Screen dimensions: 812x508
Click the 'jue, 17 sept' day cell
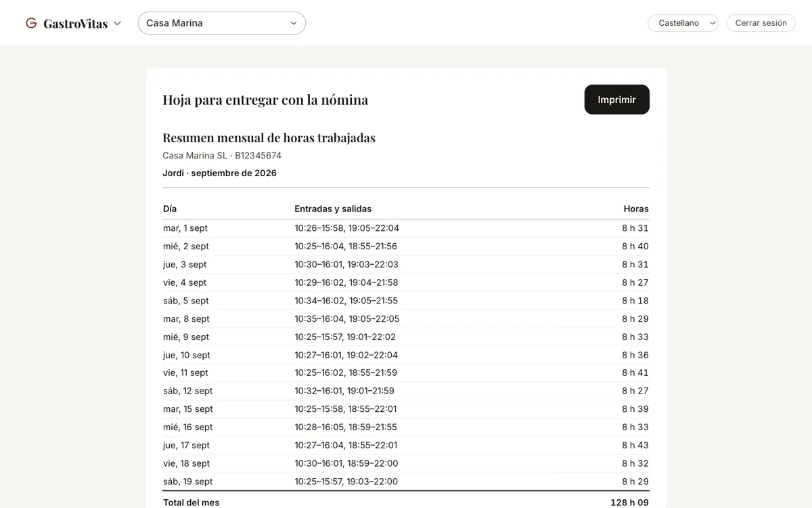point(187,446)
